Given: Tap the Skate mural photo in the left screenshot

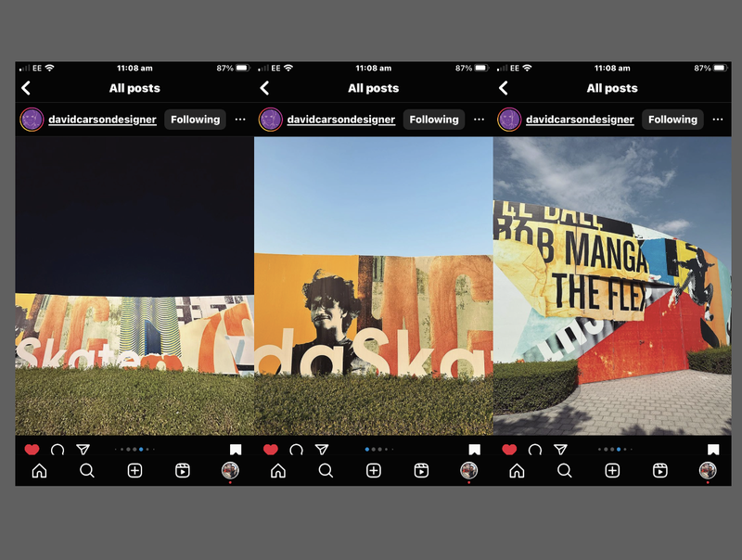Looking at the screenshot, I should [134, 286].
